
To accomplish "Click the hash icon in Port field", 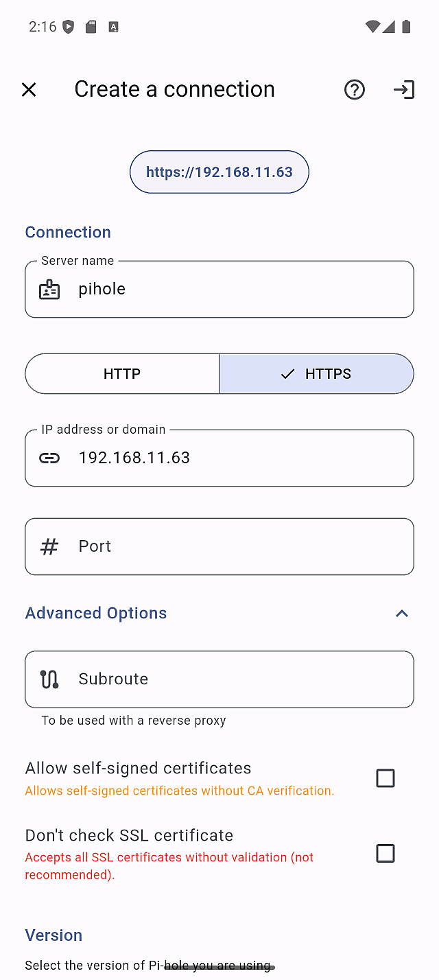I will (49, 547).
